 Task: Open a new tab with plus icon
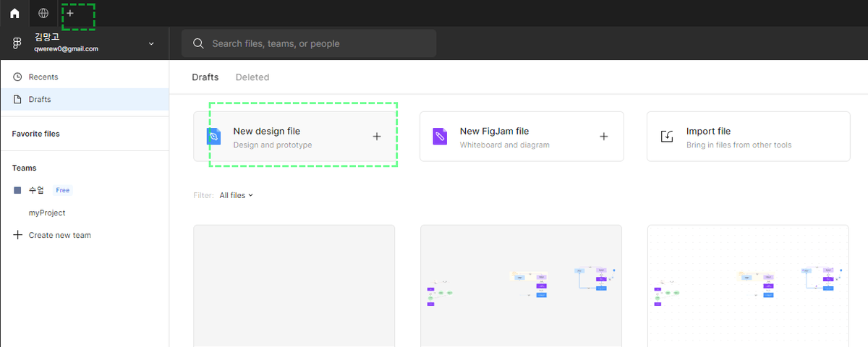[70, 13]
